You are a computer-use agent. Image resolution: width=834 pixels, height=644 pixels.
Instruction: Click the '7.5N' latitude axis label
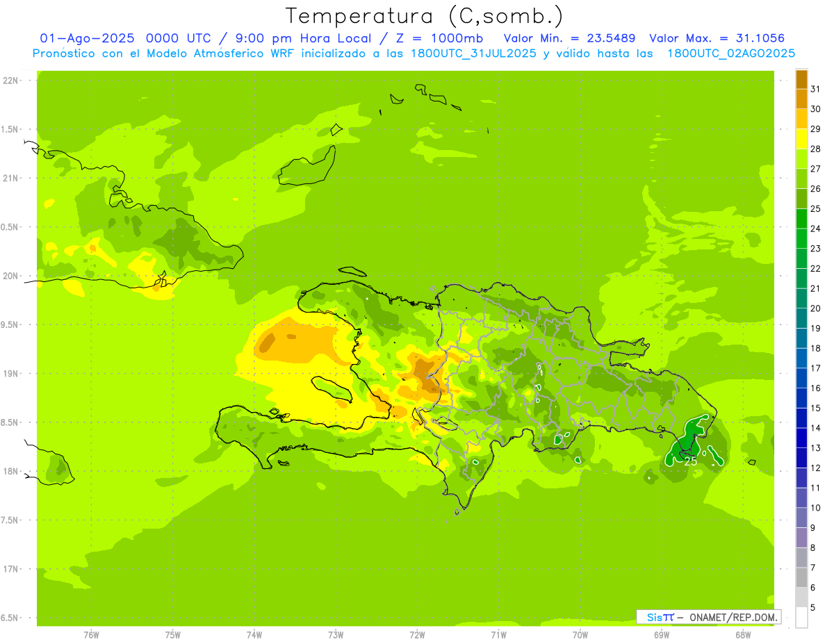pos(10,520)
